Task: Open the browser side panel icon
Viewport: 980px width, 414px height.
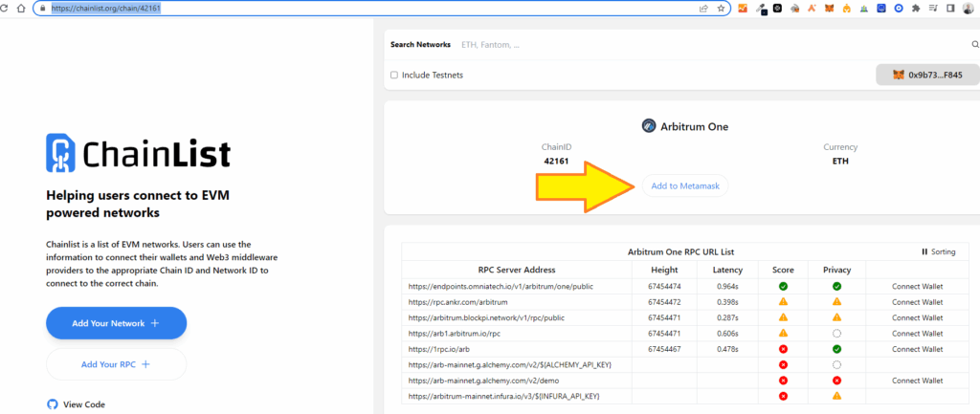Action: pos(950,8)
